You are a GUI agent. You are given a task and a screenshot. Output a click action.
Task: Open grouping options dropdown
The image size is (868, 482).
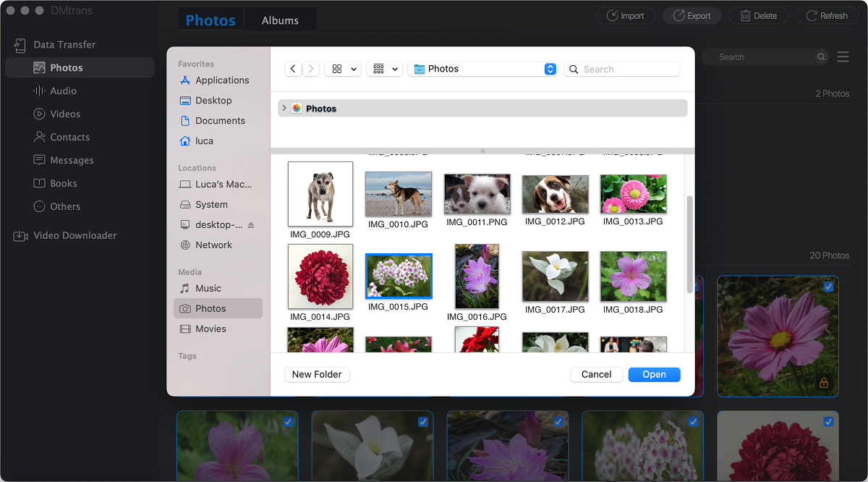click(384, 69)
